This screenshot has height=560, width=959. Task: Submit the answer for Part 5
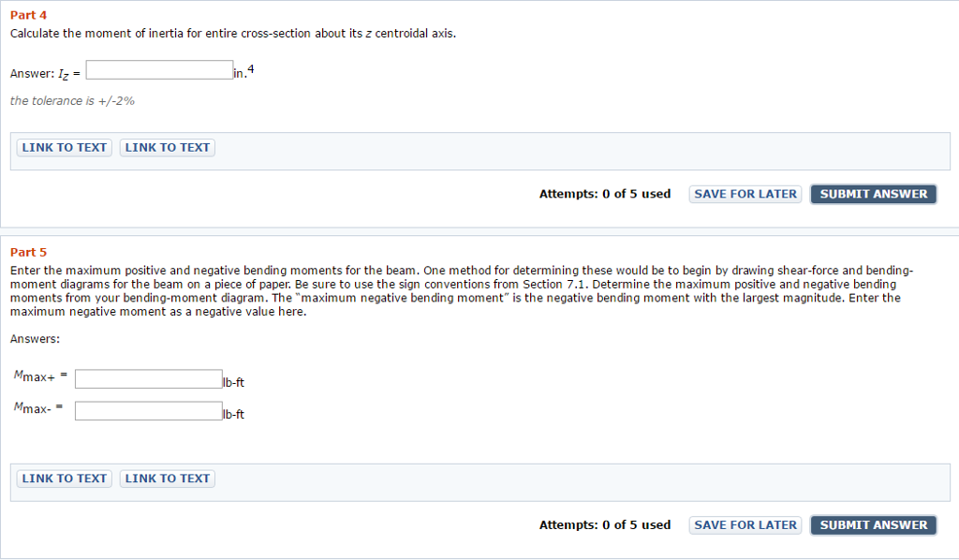pos(873,524)
